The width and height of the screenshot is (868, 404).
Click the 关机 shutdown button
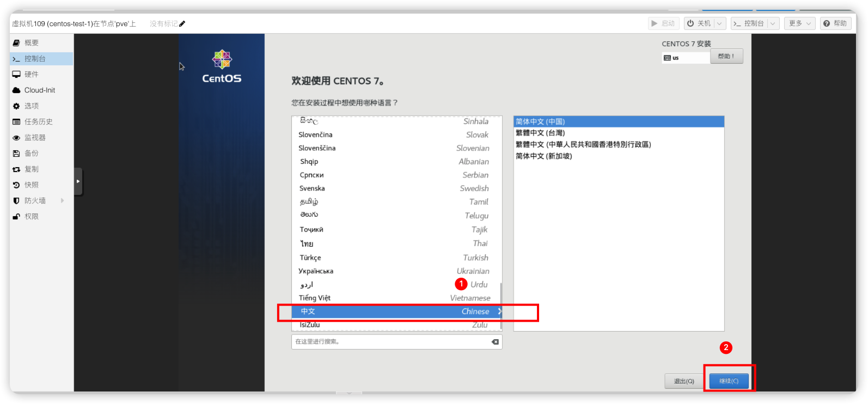699,23
